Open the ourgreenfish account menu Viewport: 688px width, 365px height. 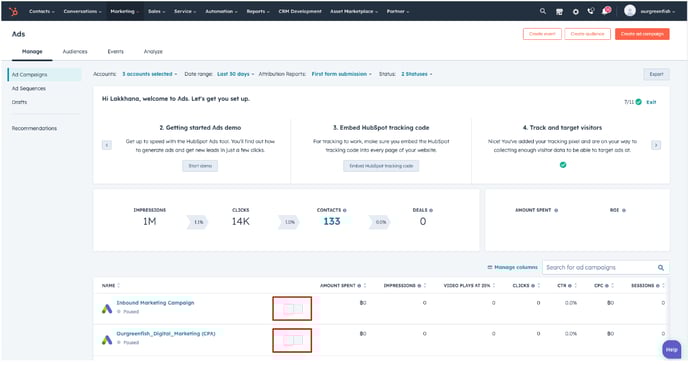(657, 11)
